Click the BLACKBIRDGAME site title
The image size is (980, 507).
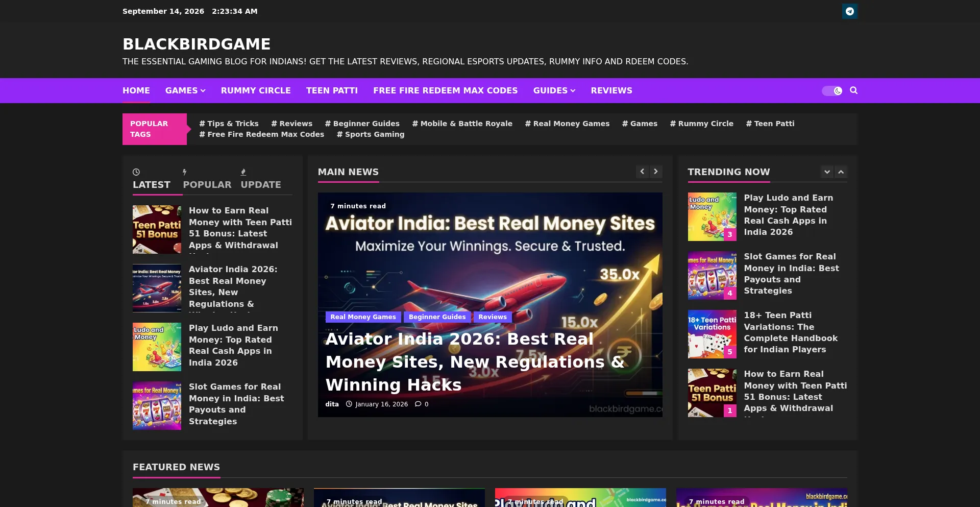click(197, 44)
